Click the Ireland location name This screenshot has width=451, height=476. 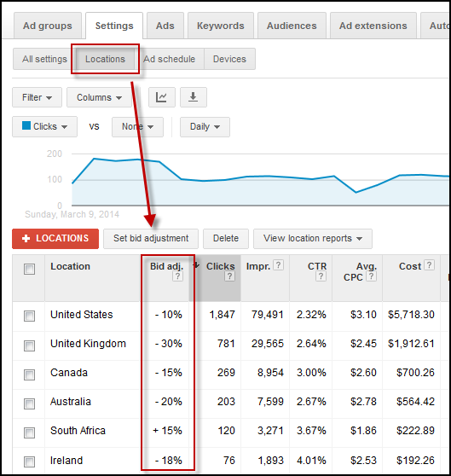click(66, 460)
